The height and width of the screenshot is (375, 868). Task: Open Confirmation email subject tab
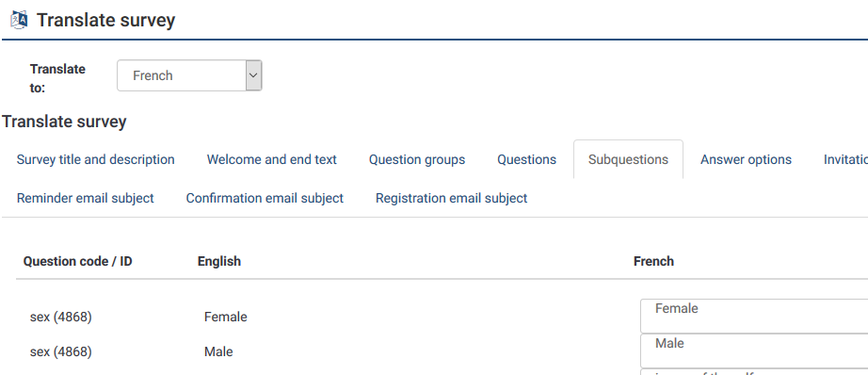tap(265, 198)
